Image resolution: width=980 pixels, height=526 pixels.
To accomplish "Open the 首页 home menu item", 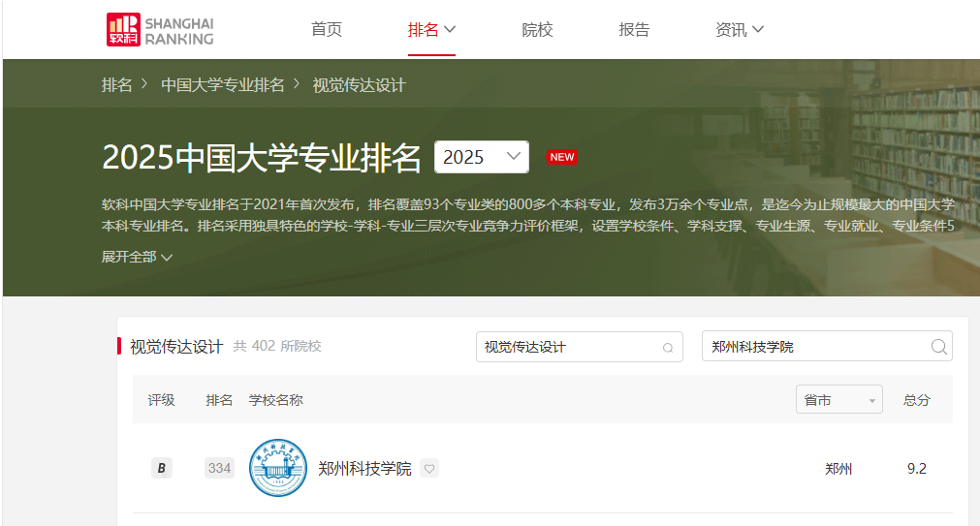I will click(327, 29).
